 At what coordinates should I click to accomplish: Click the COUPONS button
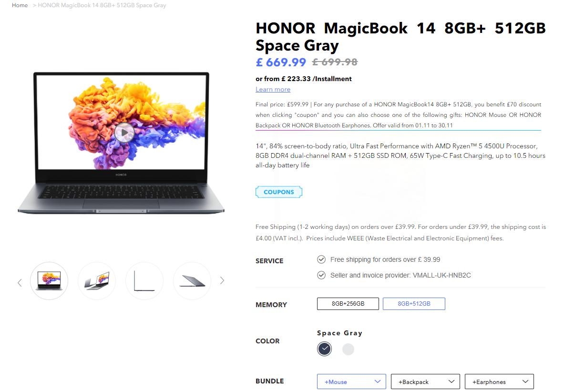[279, 192]
